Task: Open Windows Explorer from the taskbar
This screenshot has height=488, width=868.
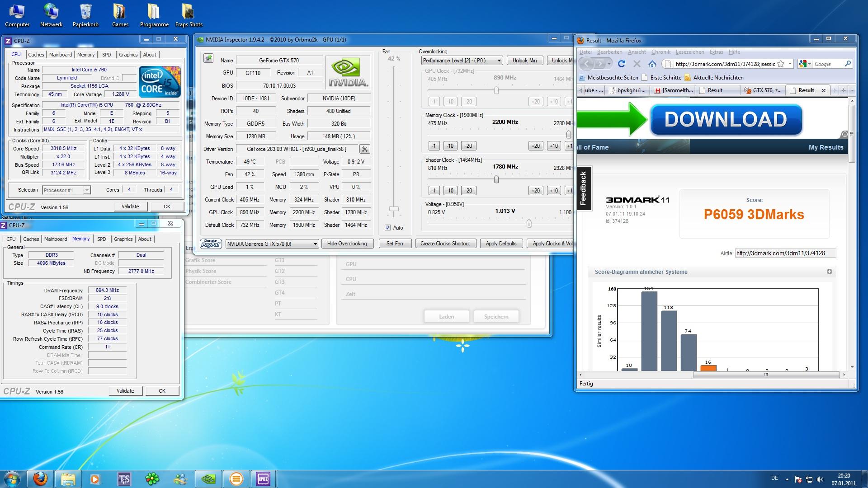Action: [68, 479]
